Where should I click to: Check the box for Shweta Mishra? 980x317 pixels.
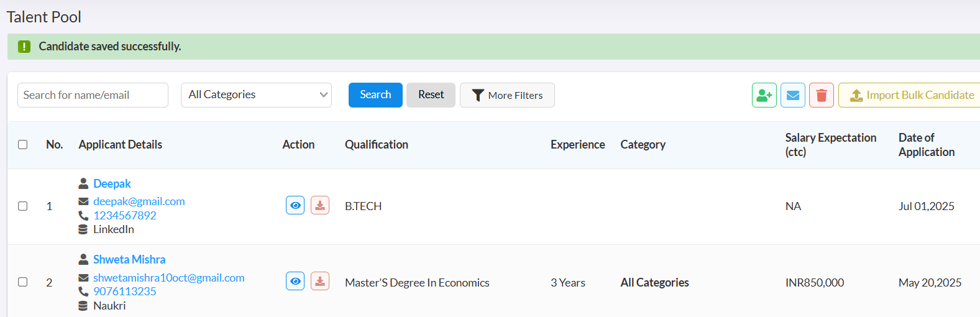pos(23,282)
